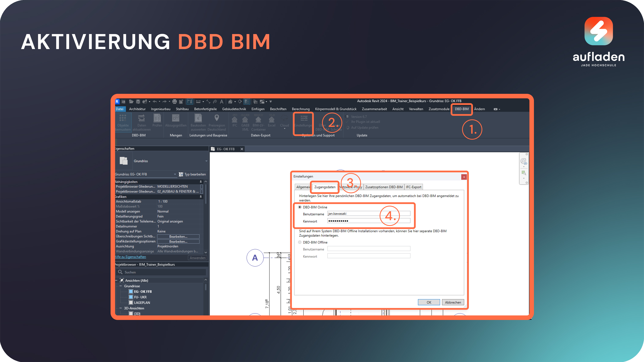Activate the Text tool letter A icon
This screenshot has width=644, height=362.
(x=221, y=101)
